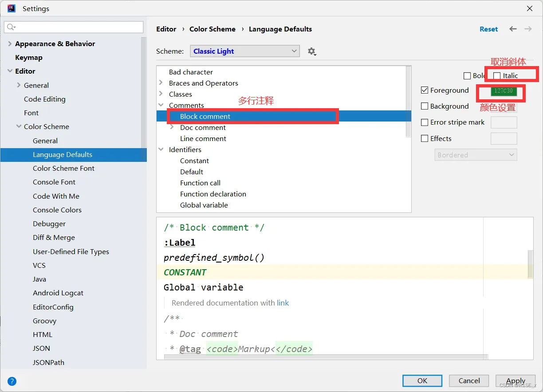
Task: Expand the General node under Editor
Action: point(19,85)
